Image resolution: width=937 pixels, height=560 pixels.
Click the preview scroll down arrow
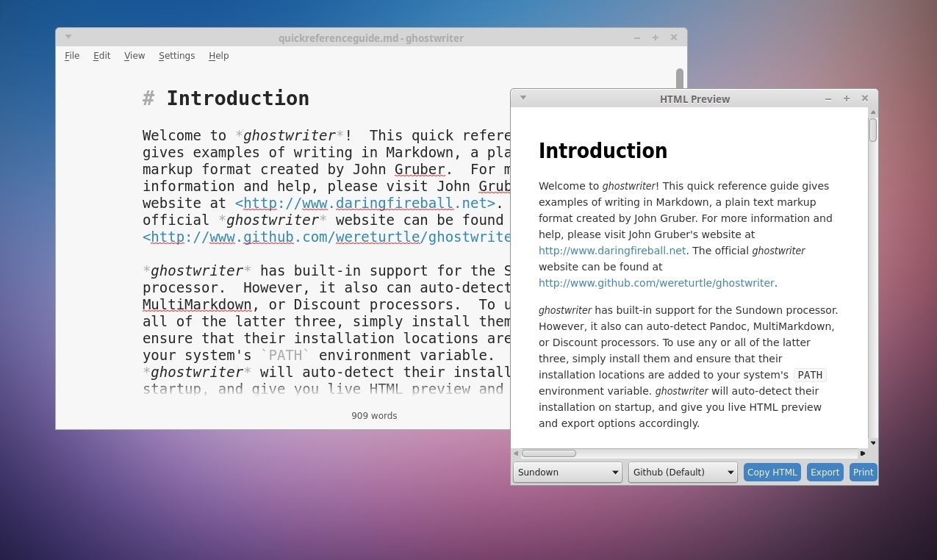[x=873, y=442]
